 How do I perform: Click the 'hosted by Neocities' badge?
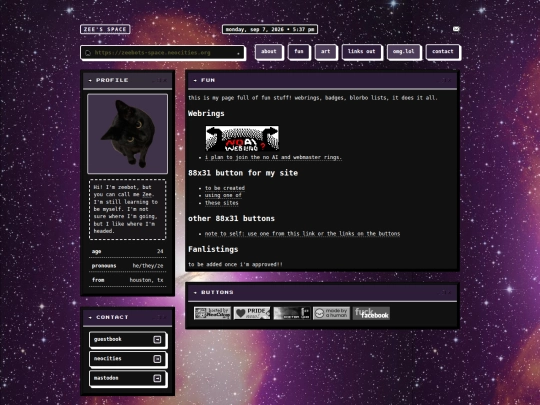coord(212,313)
